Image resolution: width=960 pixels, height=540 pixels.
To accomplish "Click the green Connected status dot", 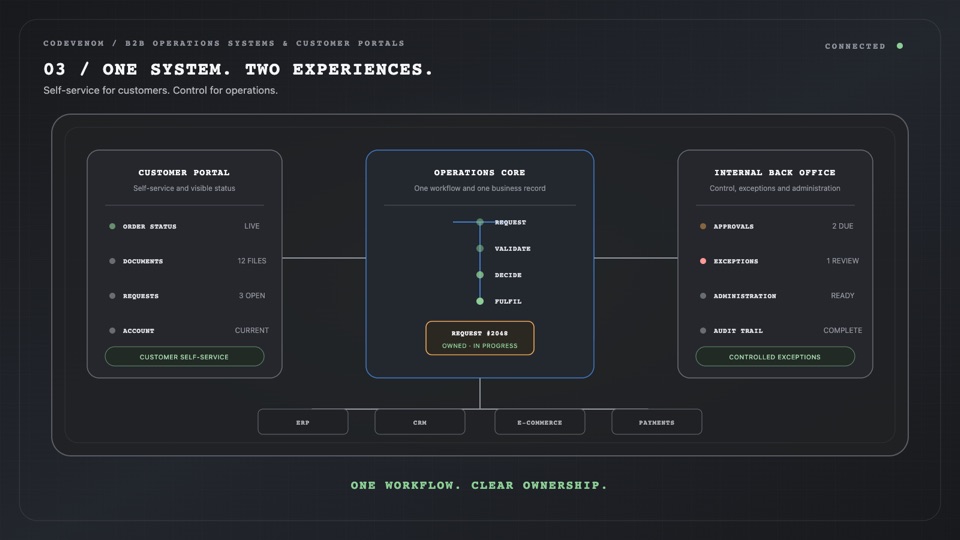I will (900, 46).
